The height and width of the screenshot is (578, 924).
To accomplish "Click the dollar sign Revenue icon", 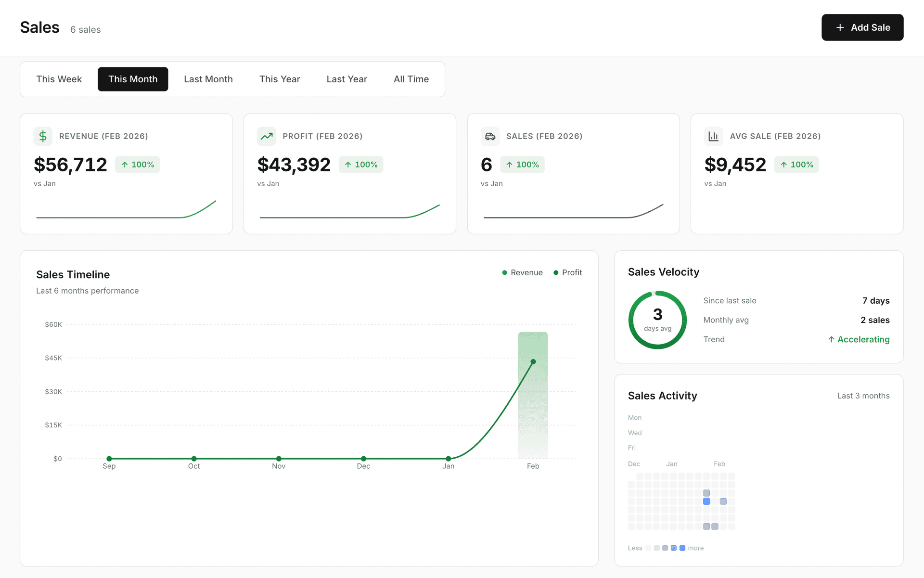I will [x=43, y=136].
